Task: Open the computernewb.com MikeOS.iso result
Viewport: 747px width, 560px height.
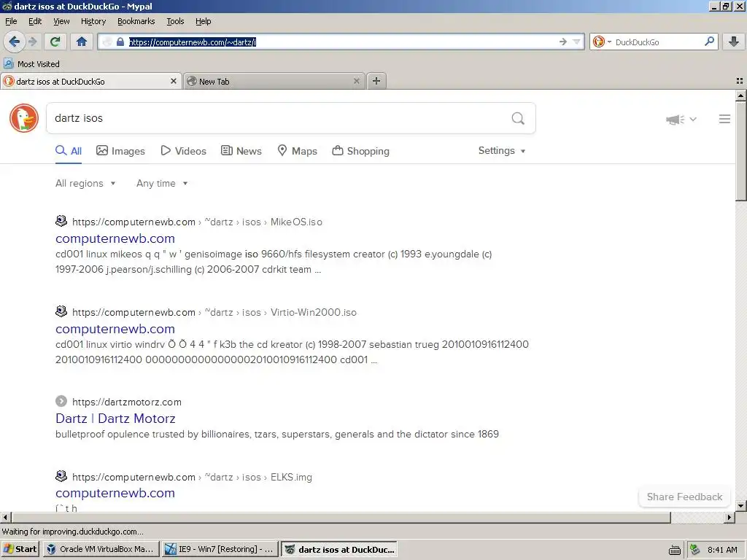Action: [115, 238]
